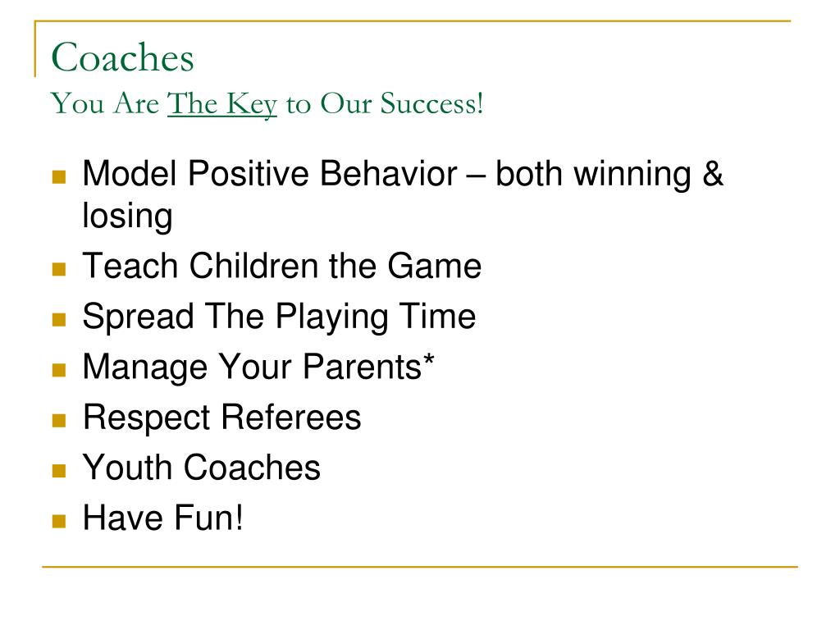Click the word 'losing' on second line

pos(127,217)
